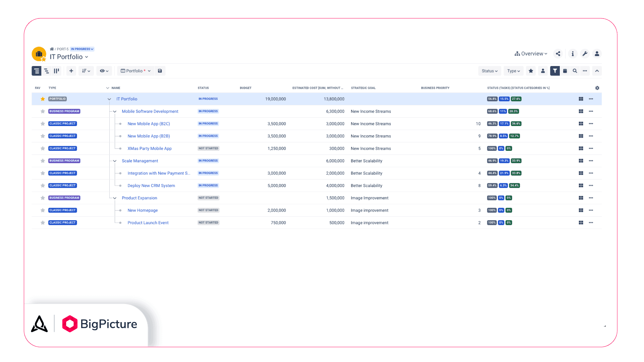Image resolution: width=644 pixels, height=362 pixels.
Task: Open ellipsis menu for Product Launch Event row
Action: (x=591, y=223)
